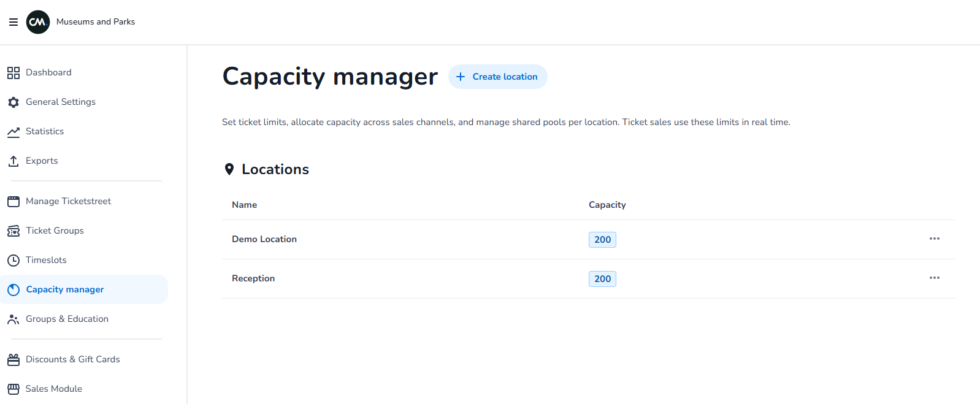Click the General Settings gear icon
Image resolution: width=980 pixels, height=404 pixels.
[13, 102]
